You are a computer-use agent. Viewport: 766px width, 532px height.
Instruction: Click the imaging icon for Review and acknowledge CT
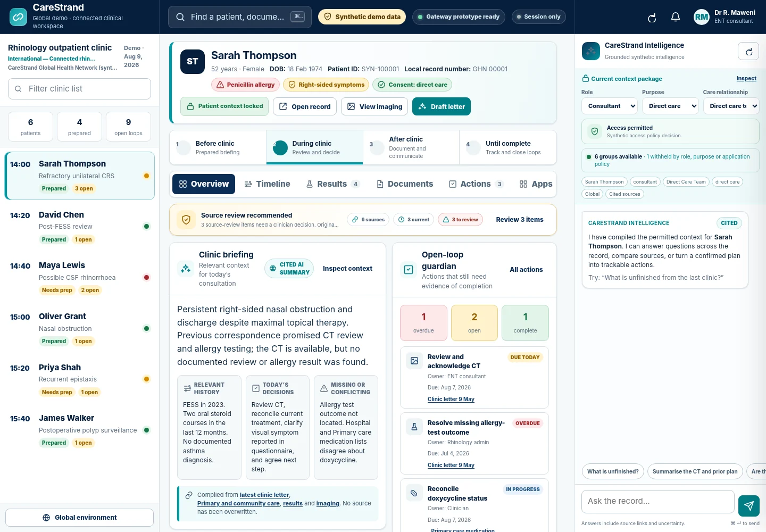(x=414, y=361)
